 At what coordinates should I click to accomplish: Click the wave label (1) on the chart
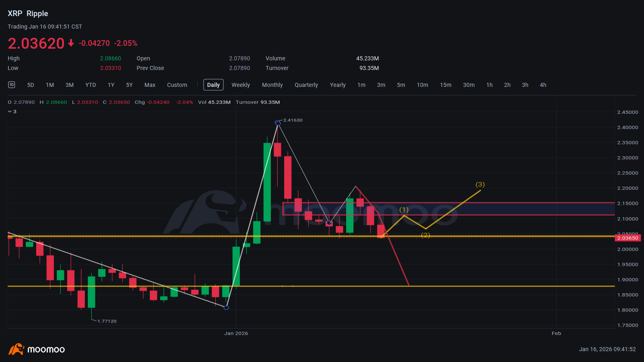pos(404,210)
